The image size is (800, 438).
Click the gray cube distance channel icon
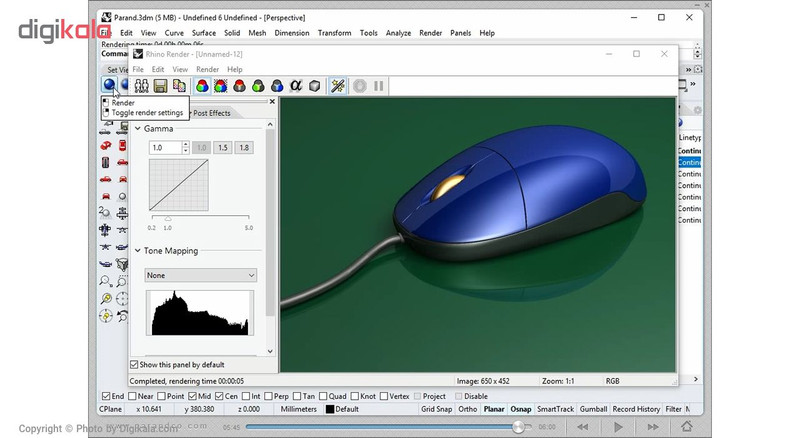point(315,86)
